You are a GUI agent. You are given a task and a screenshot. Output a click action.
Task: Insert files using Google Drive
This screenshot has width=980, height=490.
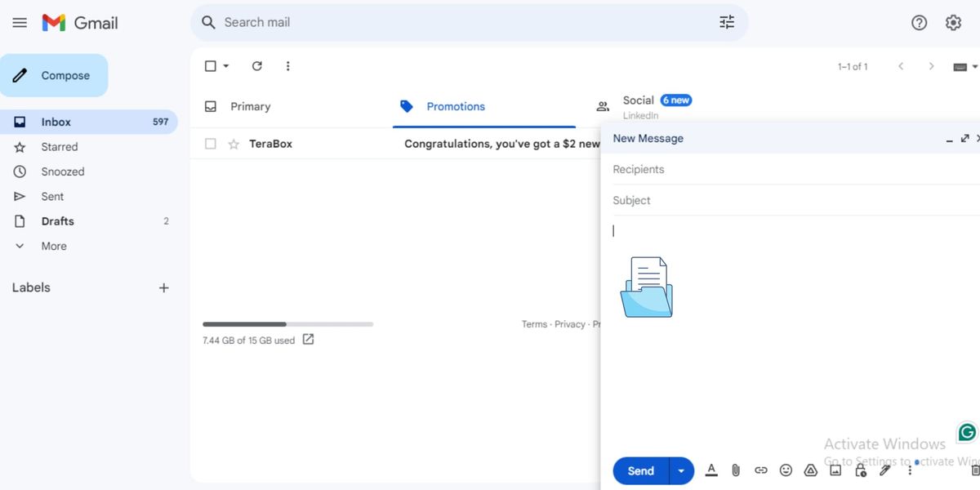810,470
